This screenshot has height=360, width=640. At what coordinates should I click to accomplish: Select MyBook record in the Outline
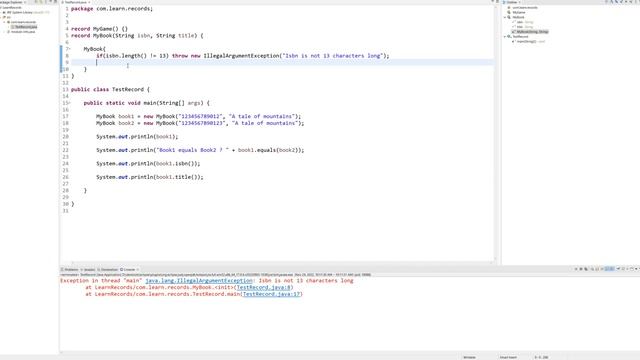[518, 17]
